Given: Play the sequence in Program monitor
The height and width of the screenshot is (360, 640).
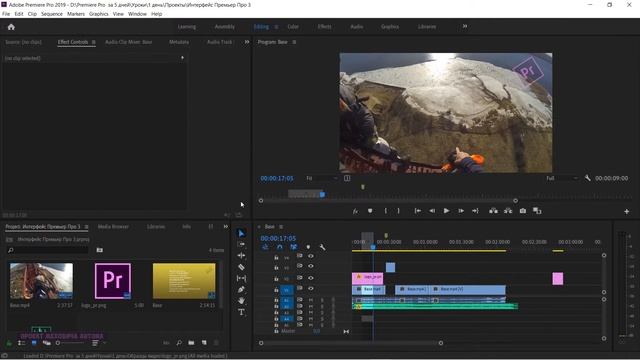Looking at the screenshot, I should point(446,211).
